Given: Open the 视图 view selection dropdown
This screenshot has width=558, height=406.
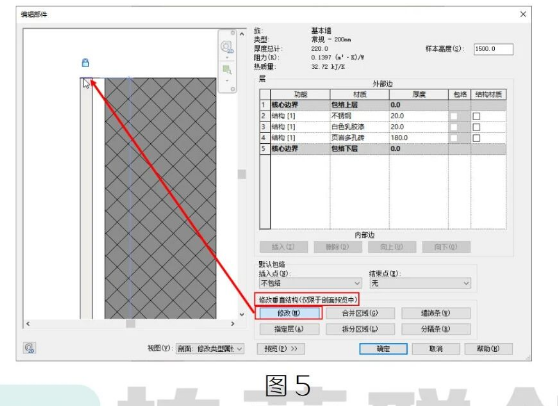Looking at the screenshot, I should pyautogui.click(x=210, y=349).
